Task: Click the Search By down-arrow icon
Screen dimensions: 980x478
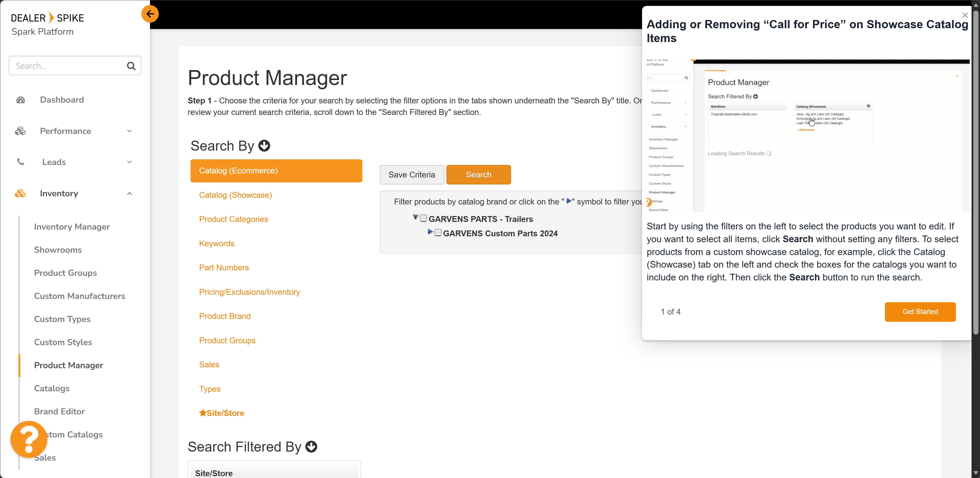Action: click(264, 146)
